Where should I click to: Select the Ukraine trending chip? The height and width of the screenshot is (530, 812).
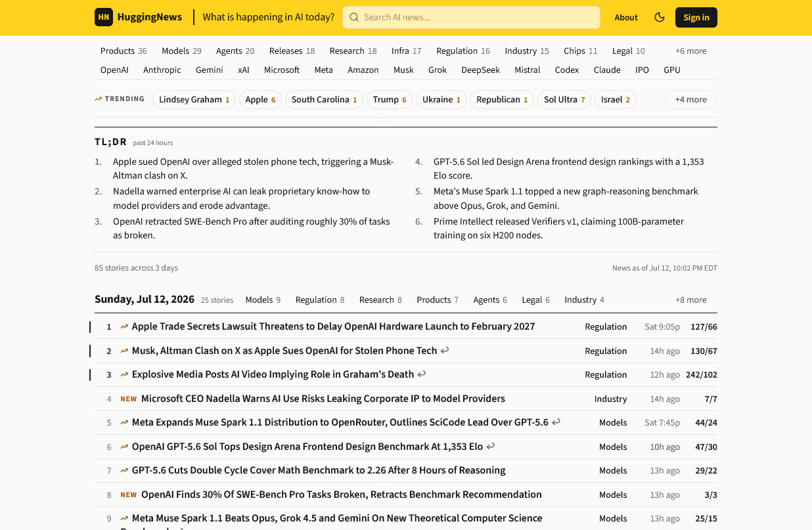[x=441, y=99]
